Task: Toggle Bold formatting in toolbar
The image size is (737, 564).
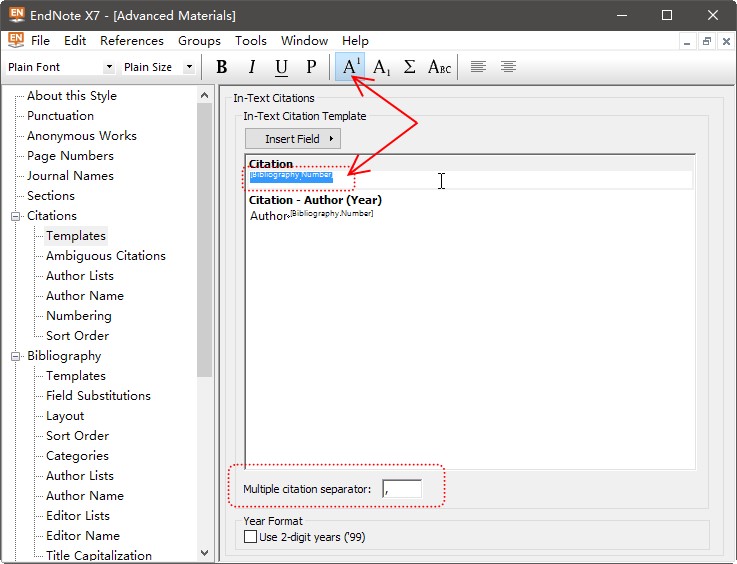Action: point(222,67)
